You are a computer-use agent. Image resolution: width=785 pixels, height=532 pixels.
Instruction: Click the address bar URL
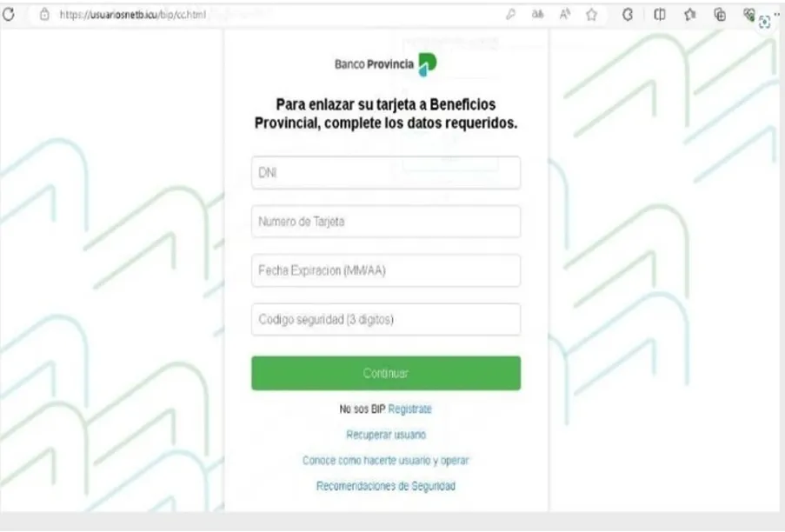coord(133,15)
